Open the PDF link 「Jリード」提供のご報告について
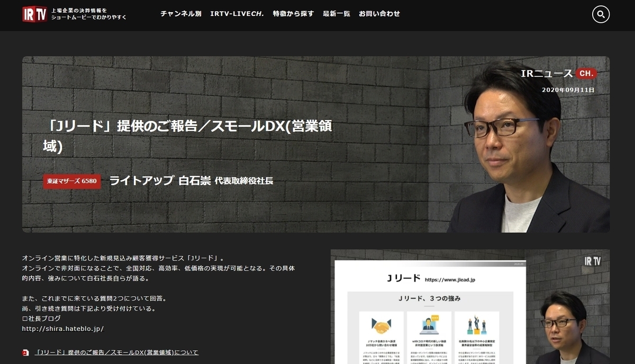This screenshot has height=364, width=635. coord(116,352)
